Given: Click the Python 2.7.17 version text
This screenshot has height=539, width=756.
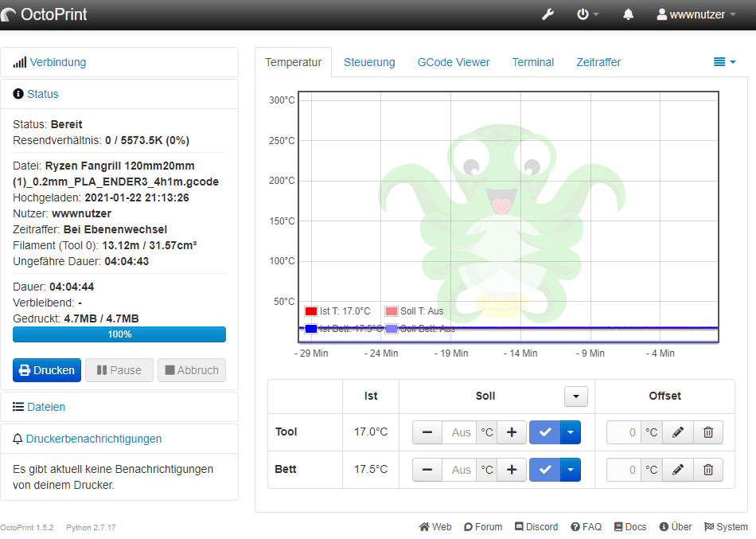Looking at the screenshot, I should (92, 527).
